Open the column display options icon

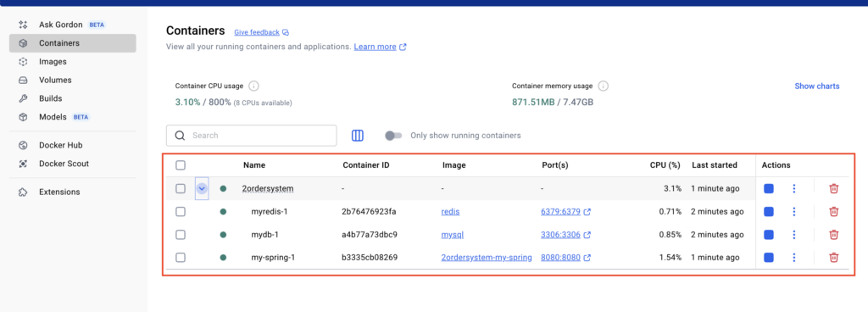pos(358,136)
